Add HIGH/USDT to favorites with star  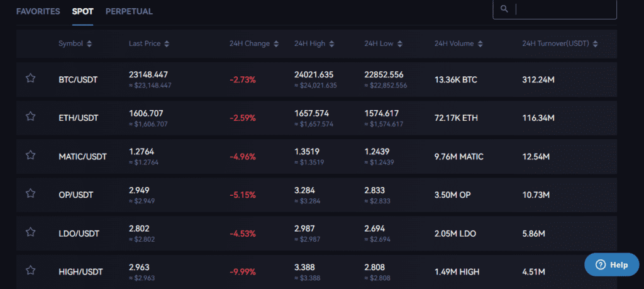tap(30, 270)
